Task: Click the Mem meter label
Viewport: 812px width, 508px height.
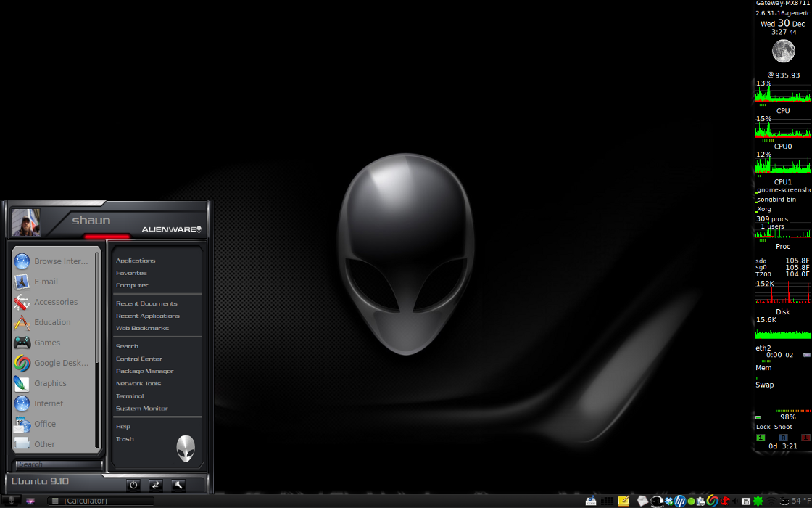Action: tap(763, 367)
